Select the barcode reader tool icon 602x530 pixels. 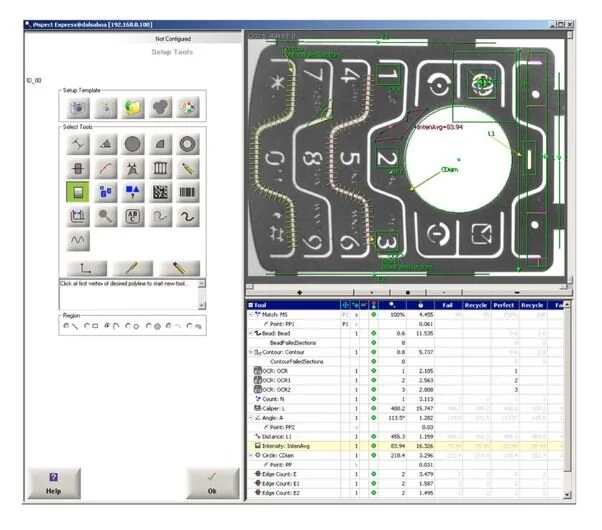pos(187,192)
